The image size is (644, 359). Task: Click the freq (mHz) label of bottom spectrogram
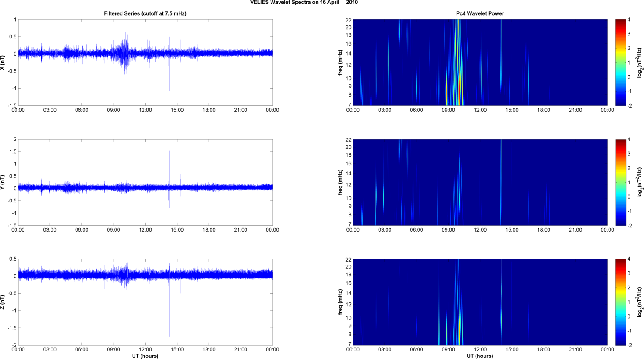coord(340,302)
